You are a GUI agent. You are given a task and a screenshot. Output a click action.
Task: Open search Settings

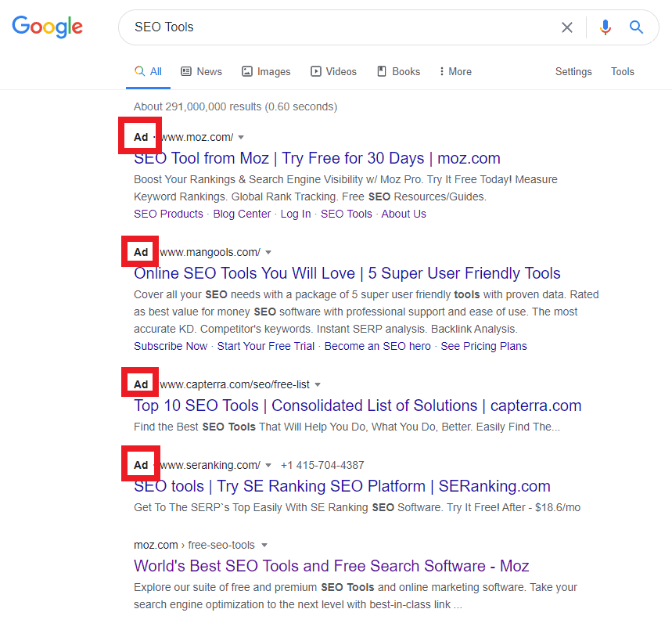click(x=573, y=71)
